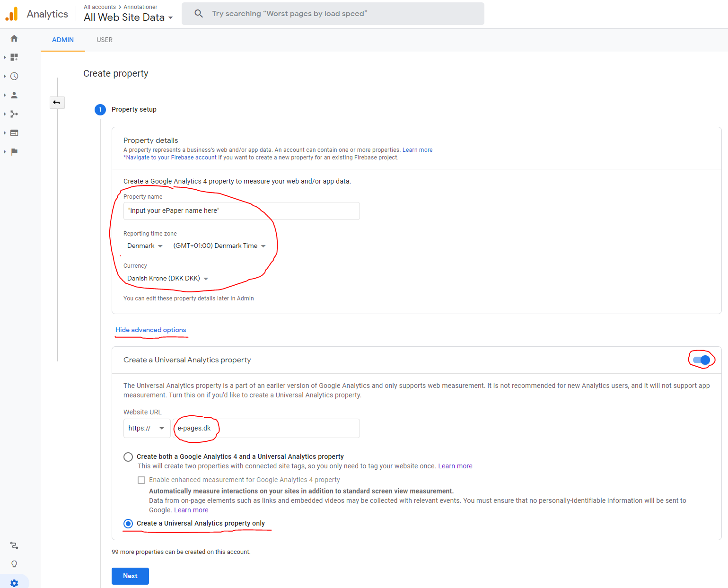The height and width of the screenshot is (588, 728).
Task: Open the Conversions flag icon
Action: tap(14, 152)
